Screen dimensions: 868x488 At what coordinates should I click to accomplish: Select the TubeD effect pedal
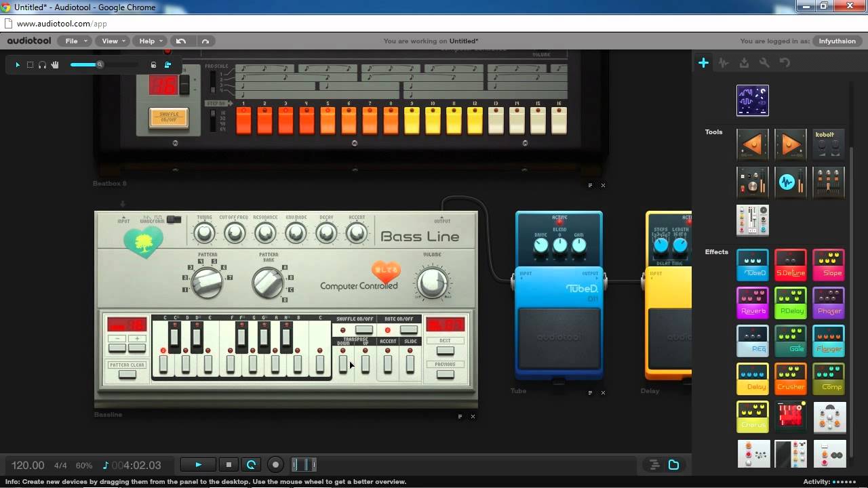[x=753, y=265]
